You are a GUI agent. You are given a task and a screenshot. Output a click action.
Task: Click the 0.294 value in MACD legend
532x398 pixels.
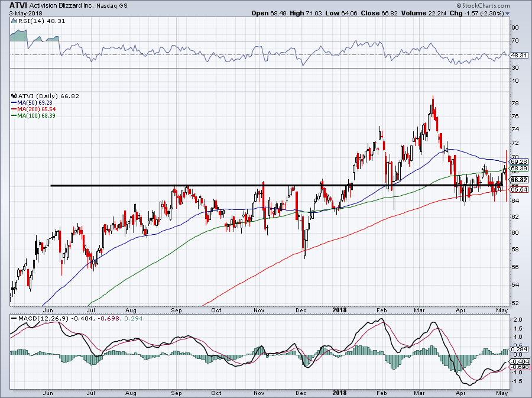click(134, 318)
